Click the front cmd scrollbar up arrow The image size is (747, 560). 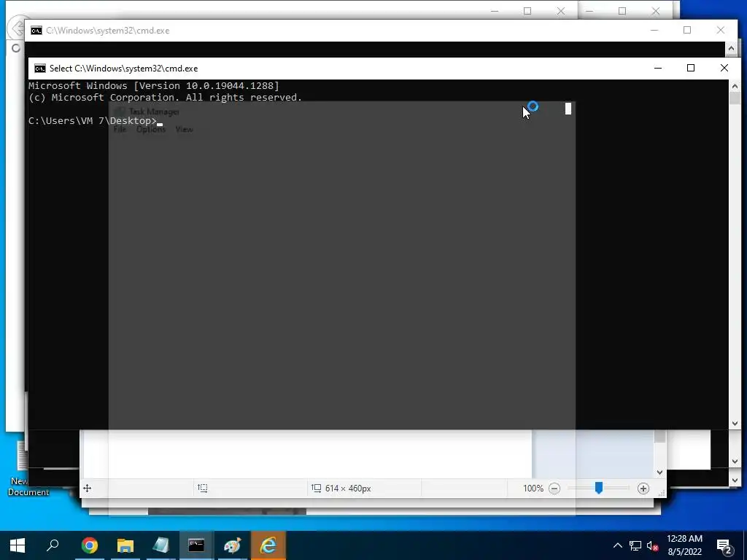(735, 86)
